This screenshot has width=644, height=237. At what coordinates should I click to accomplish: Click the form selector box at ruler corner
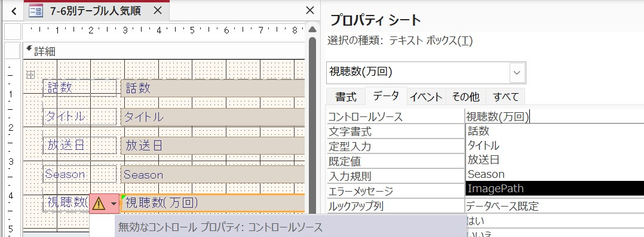[13, 31]
